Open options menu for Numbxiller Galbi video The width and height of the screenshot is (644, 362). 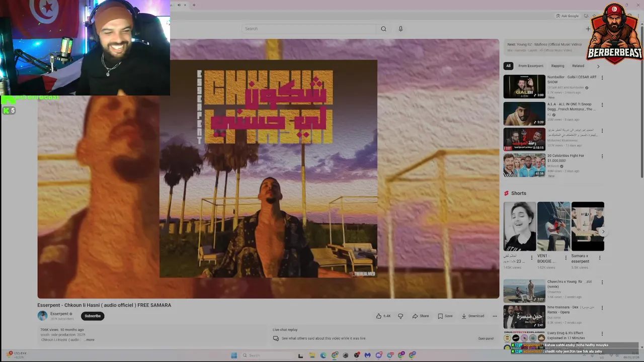(x=602, y=78)
